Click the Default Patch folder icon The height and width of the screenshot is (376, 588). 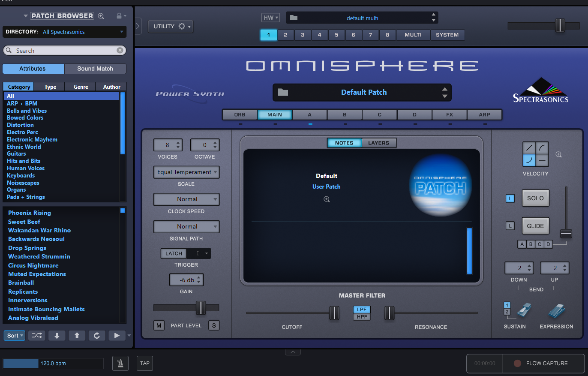[283, 92]
